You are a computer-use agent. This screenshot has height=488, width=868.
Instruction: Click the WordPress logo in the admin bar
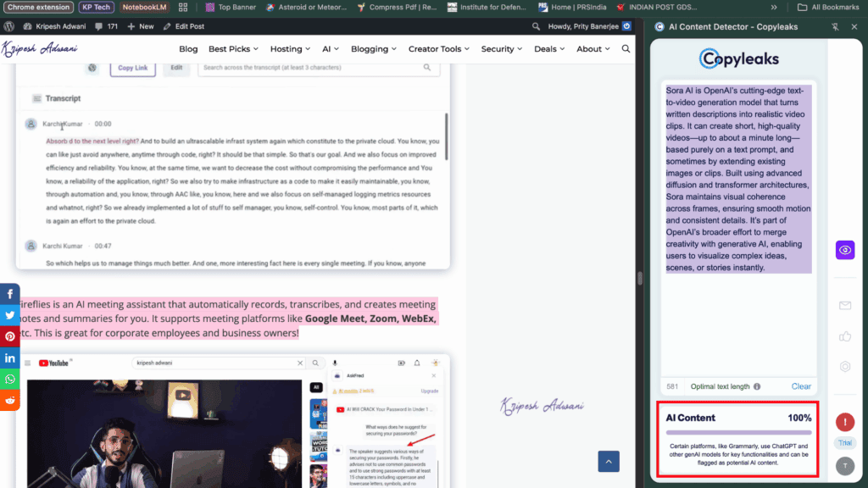tap(8, 25)
